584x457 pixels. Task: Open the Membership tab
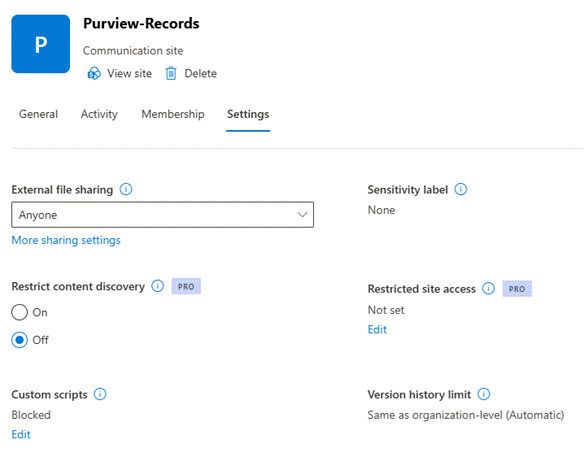(x=173, y=114)
